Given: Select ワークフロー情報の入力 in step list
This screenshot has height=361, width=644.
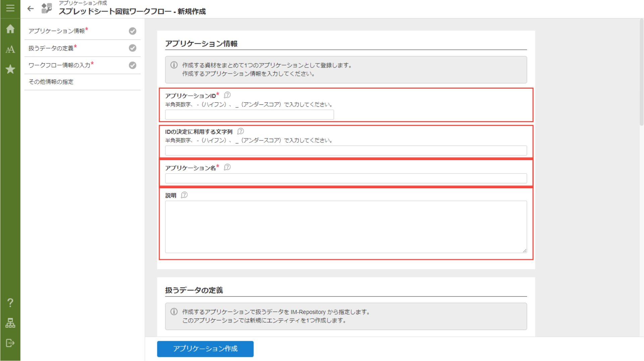Looking at the screenshot, I should pos(82,65).
